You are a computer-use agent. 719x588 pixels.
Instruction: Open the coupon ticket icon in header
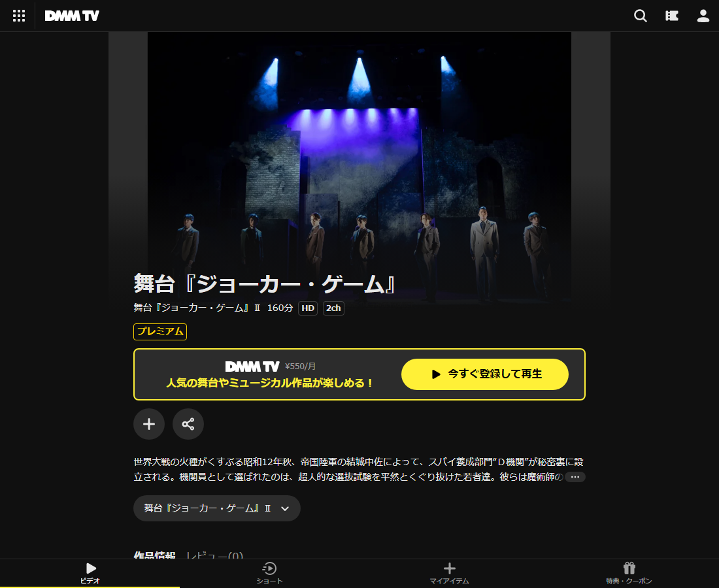672,16
